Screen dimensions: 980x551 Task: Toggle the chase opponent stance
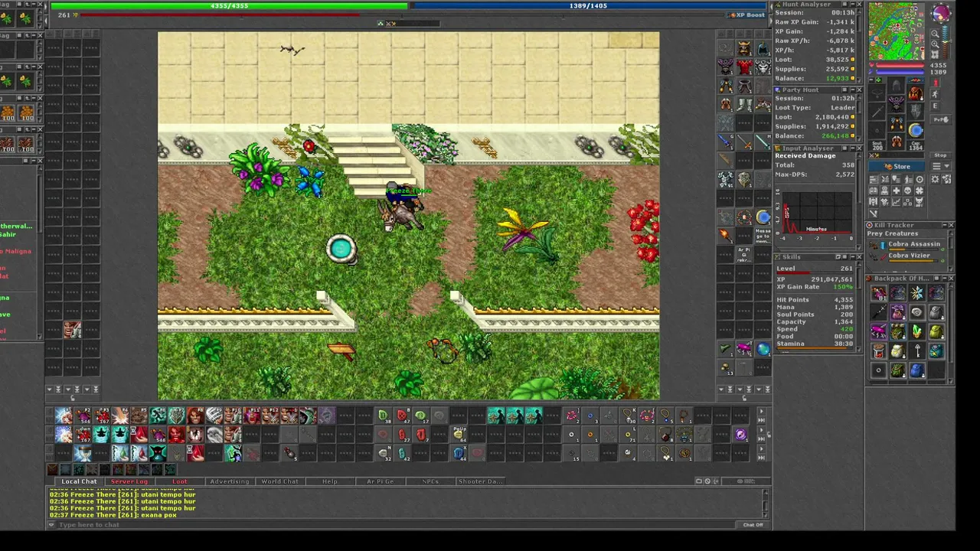(x=936, y=93)
